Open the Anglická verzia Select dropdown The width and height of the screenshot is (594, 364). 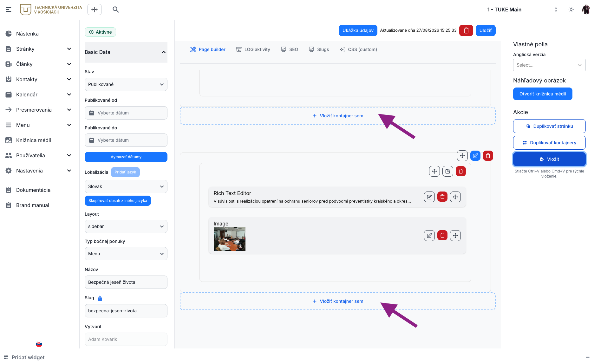pyautogui.click(x=549, y=65)
